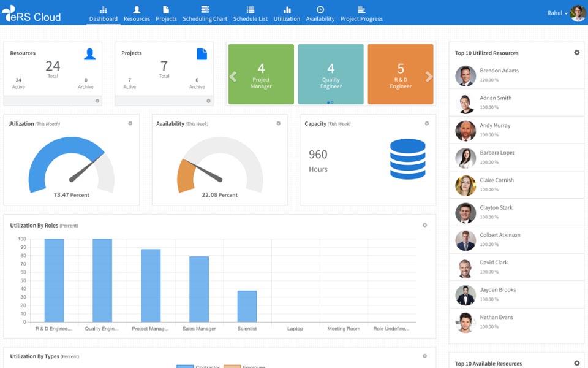Click Claire Cornish's avatar

coord(466,185)
